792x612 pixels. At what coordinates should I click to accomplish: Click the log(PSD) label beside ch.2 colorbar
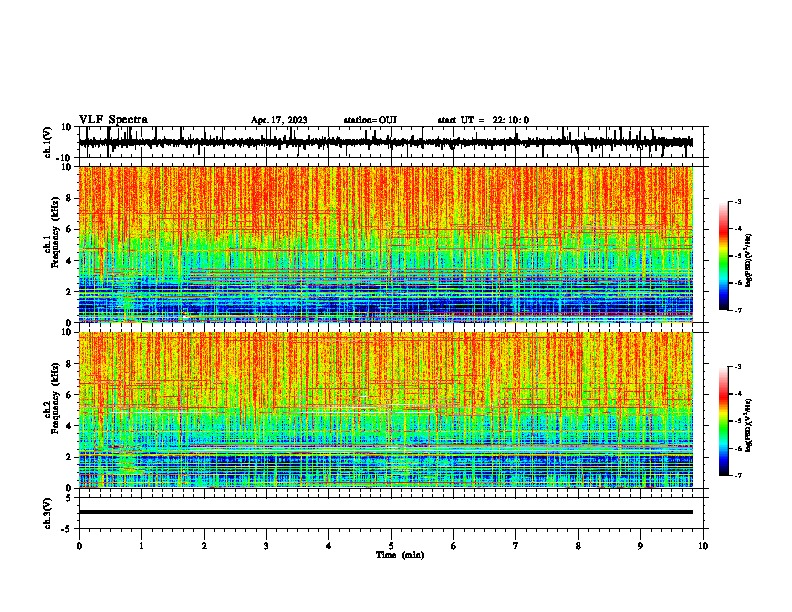click(748, 425)
